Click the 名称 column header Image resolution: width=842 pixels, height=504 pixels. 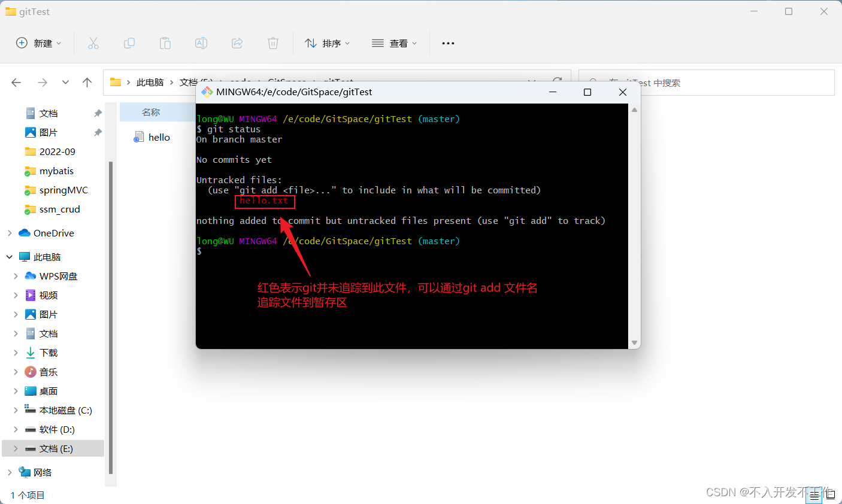pyautogui.click(x=151, y=112)
